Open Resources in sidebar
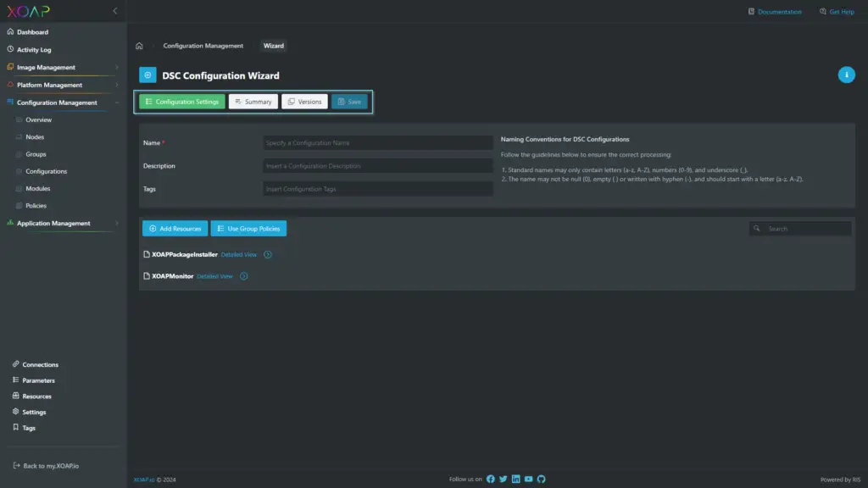The height and width of the screenshot is (488, 868). coord(36,396)
